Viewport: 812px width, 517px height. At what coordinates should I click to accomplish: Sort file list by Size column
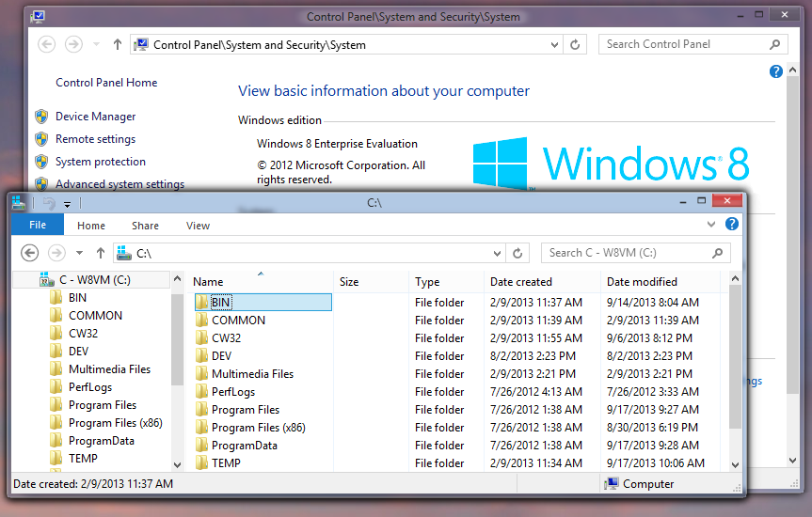coord(371,281)
